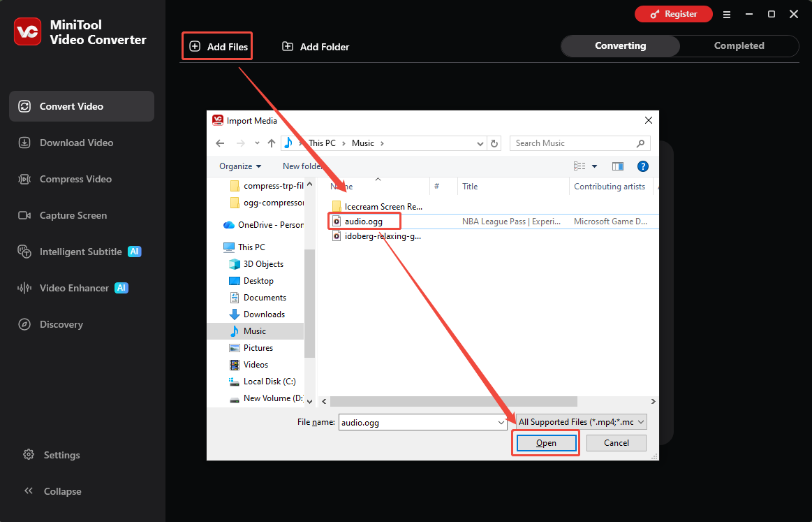Close the Import Media dialog
Viewport: 812px width, 522px height.
(x=649, y=120)
